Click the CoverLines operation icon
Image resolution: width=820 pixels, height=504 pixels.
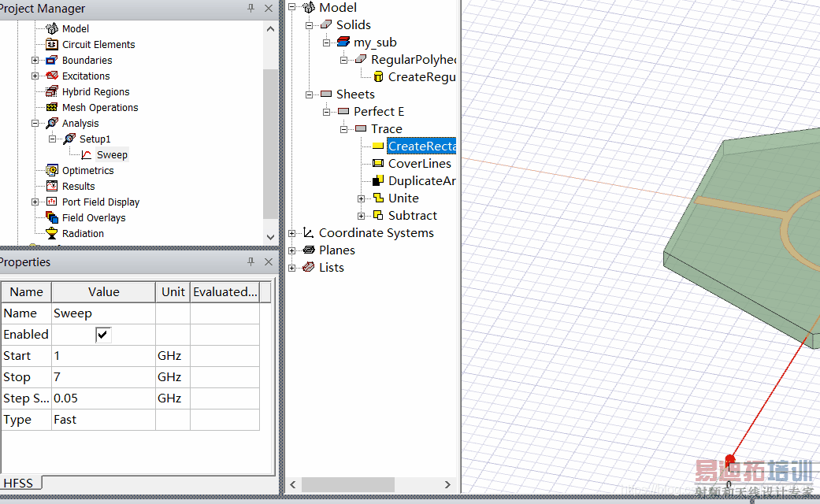point(378,163)
